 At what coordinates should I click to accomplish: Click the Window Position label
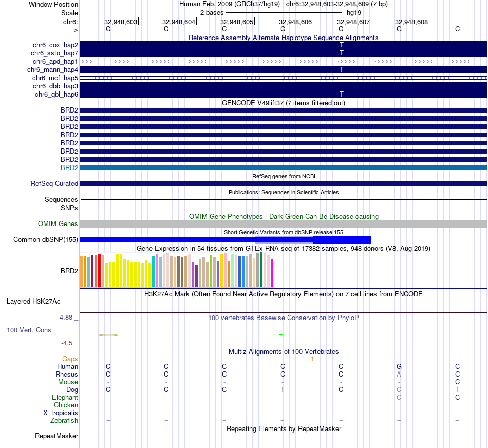(x=53, y=4)
